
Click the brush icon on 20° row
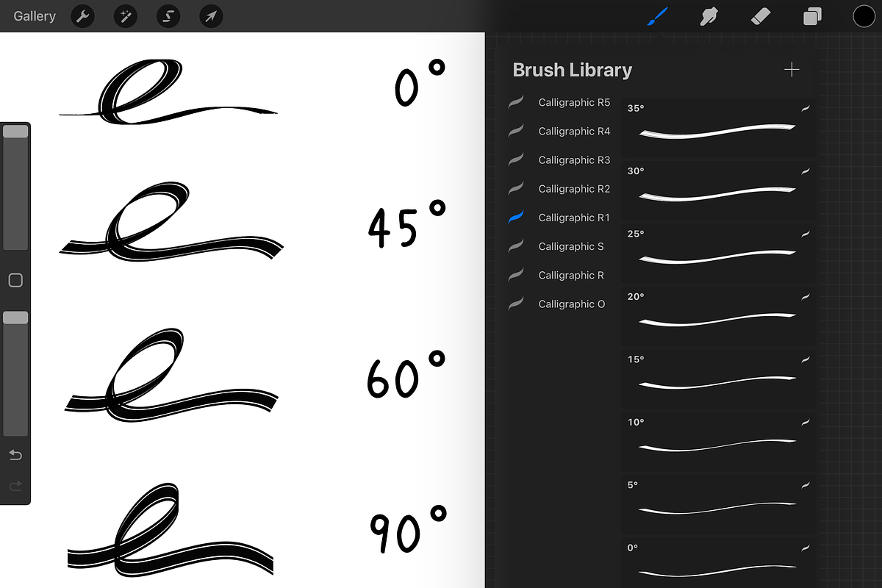click(x=805, y=297)
